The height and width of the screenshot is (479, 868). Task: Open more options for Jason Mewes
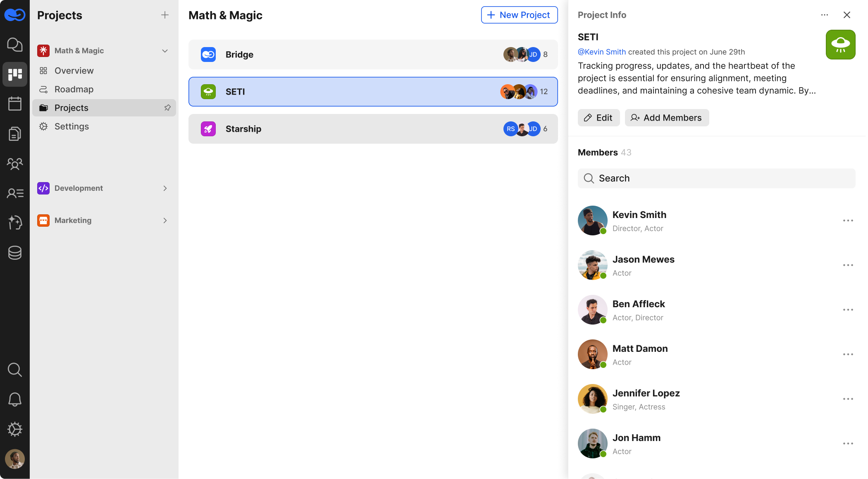(x=848, y=265)
